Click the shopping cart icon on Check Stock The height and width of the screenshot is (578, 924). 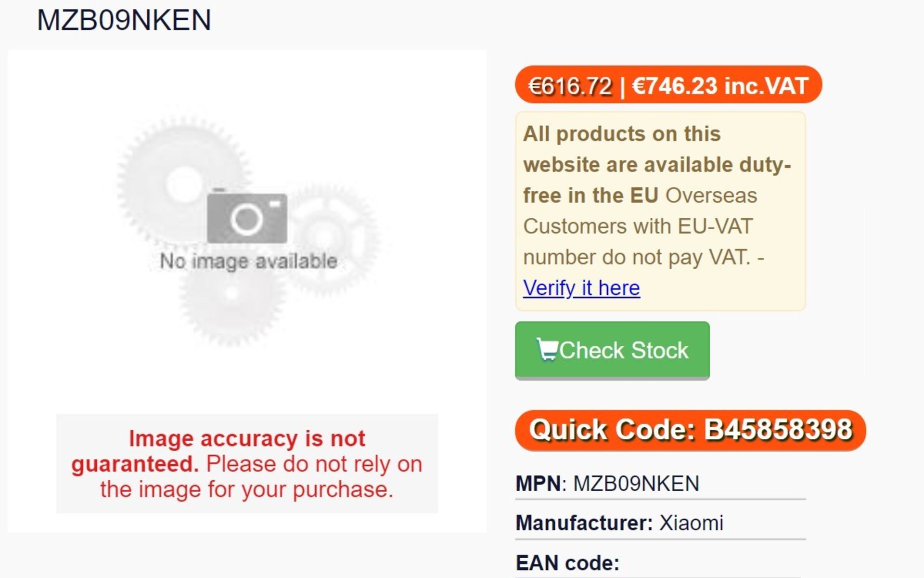547,349
